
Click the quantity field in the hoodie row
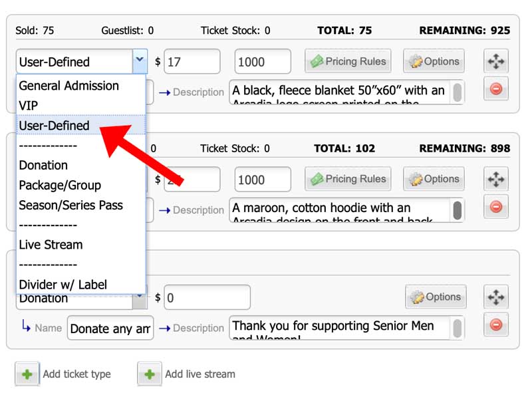263,179
